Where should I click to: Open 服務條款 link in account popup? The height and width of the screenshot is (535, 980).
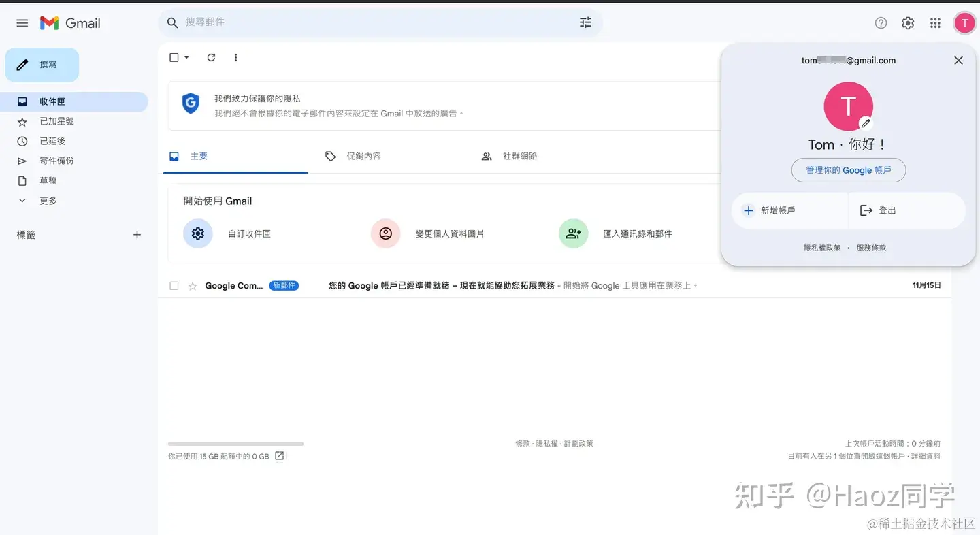pos(871,248)
